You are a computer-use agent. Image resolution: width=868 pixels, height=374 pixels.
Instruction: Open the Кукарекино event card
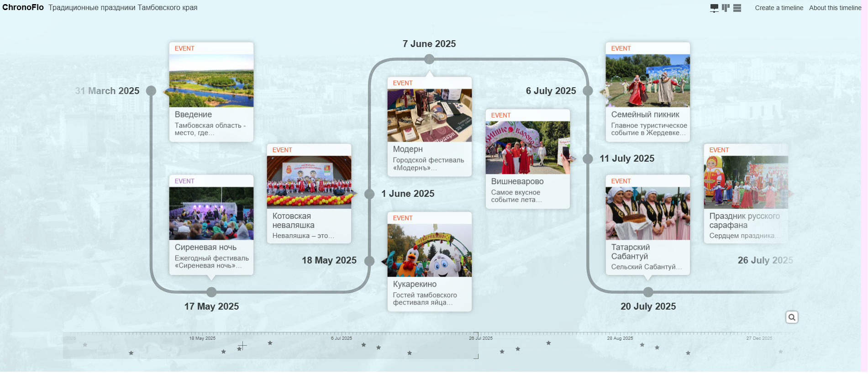tap(429, 284)
